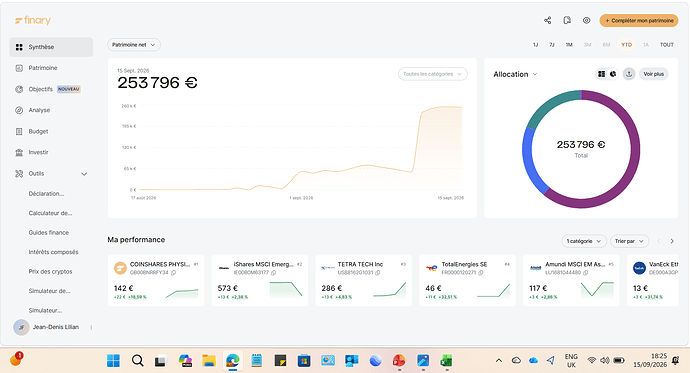
Task: Open the TETRA TECH Inc card
Action: tap(363, 280)
